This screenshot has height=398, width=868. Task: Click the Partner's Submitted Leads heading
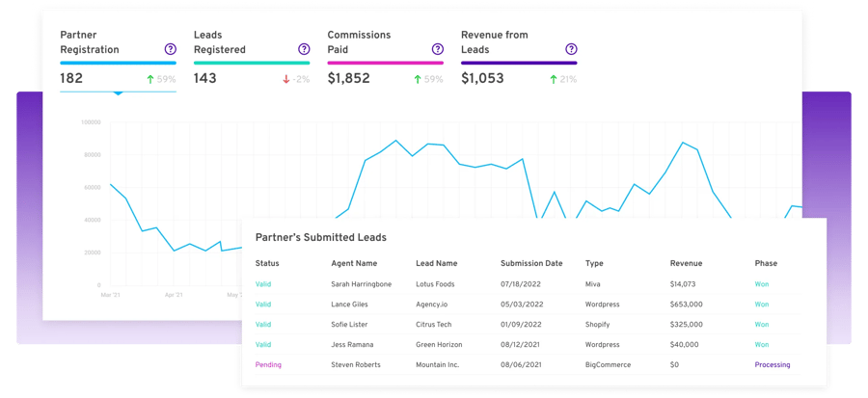coord(321,237)
